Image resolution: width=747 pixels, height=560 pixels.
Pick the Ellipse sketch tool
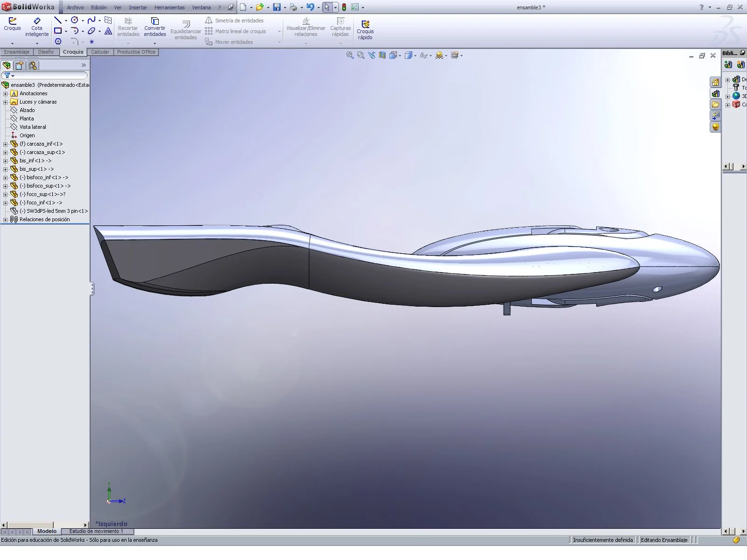point(92,31)
